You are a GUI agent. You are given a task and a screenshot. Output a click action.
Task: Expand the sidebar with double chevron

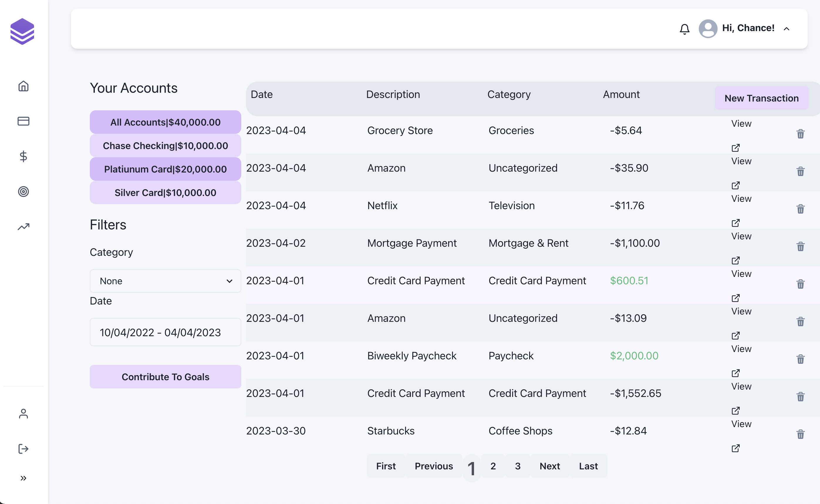[x=23, y=478]
